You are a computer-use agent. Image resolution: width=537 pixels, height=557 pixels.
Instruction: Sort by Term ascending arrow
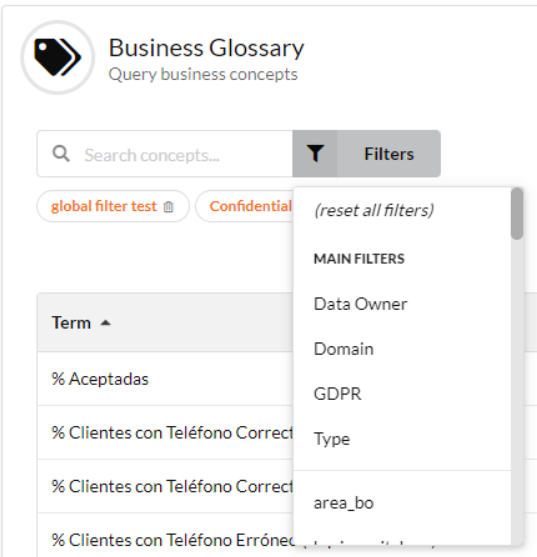pyautogui.click(x=105, y=323)
